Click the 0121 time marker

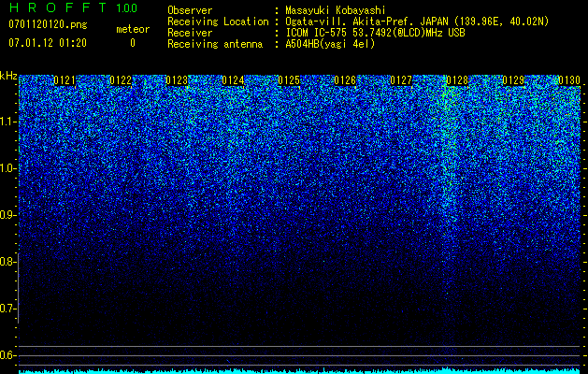coord(65,80)
